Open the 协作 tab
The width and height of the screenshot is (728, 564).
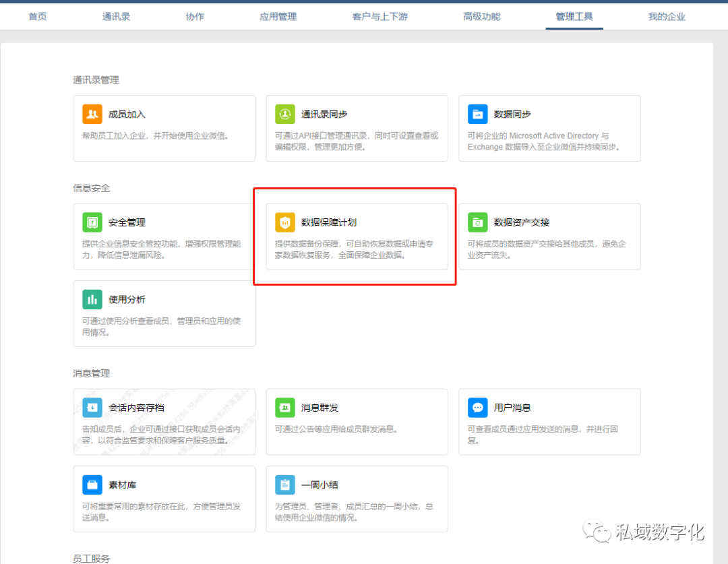click(x=195, y=16)
